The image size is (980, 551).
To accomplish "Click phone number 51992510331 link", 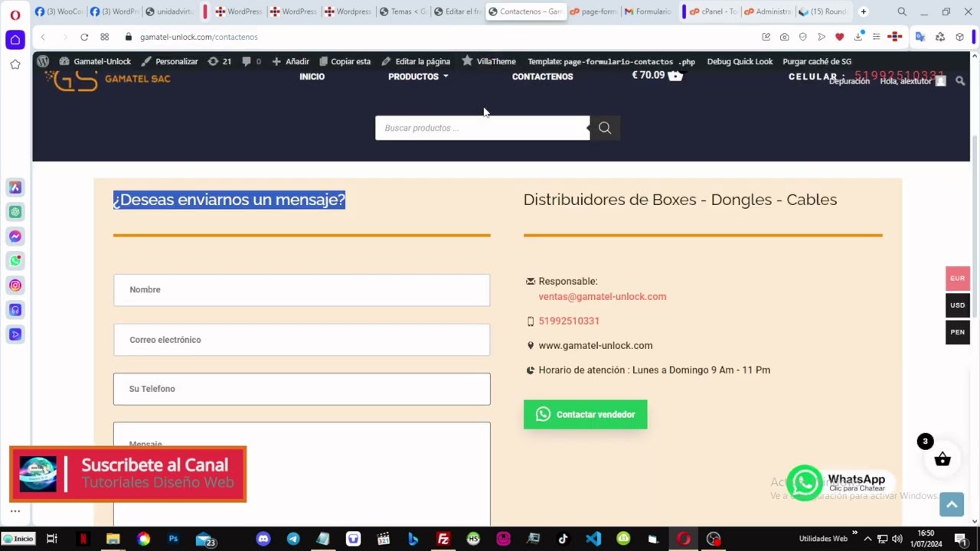I will (569, 321).
